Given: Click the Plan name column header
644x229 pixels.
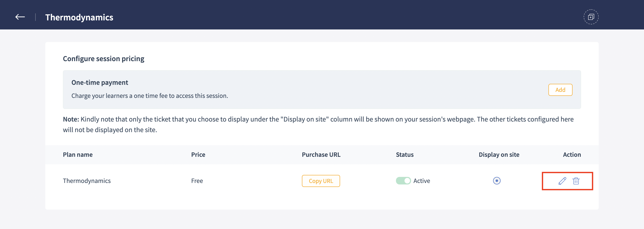Looking at the screenshot, I should coord(78,155).
